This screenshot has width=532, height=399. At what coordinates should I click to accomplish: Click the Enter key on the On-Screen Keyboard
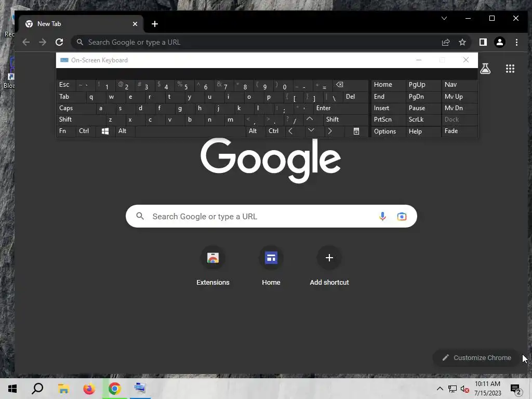click(x=341, y=108)
